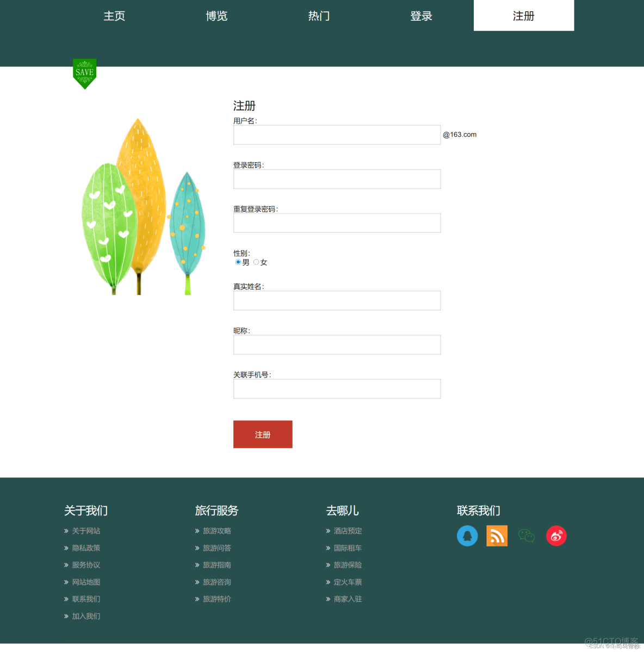Click the green SAVE ribbon badge
The image size is (644, 652).
coord(84,71)
